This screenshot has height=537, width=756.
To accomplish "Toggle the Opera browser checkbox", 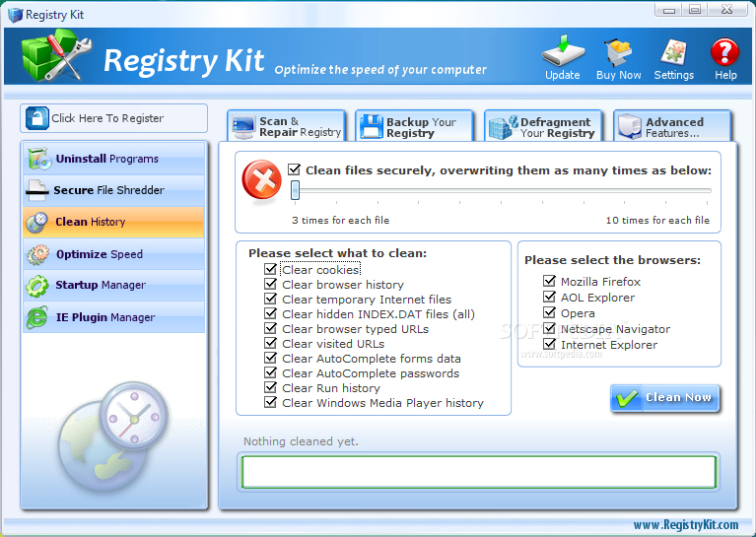I will point(549,313).
